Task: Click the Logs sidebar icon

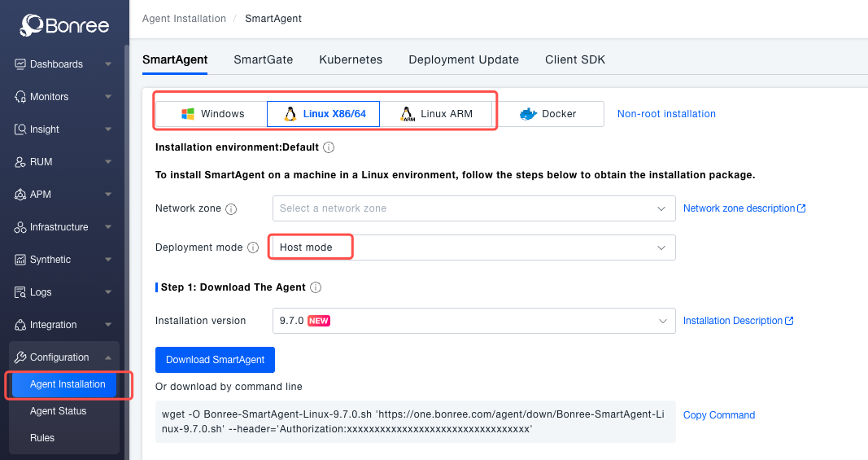Action: pos(21,292)
